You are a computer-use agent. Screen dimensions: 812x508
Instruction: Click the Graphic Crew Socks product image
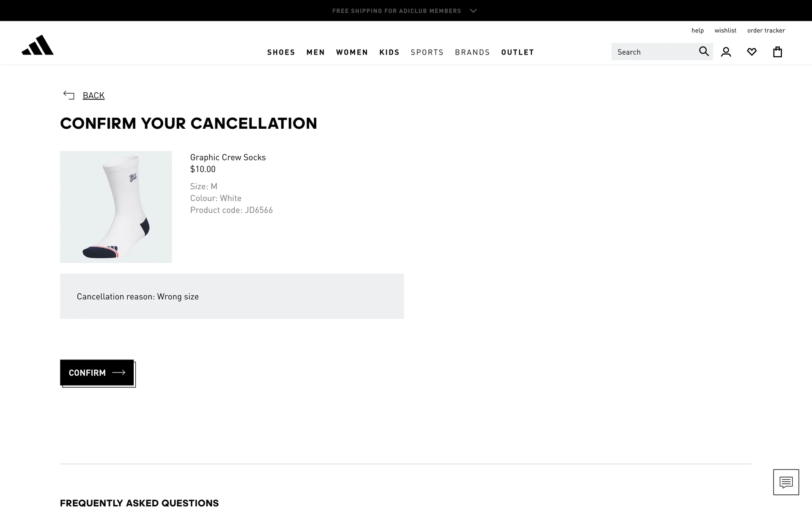tap(116, 207)
